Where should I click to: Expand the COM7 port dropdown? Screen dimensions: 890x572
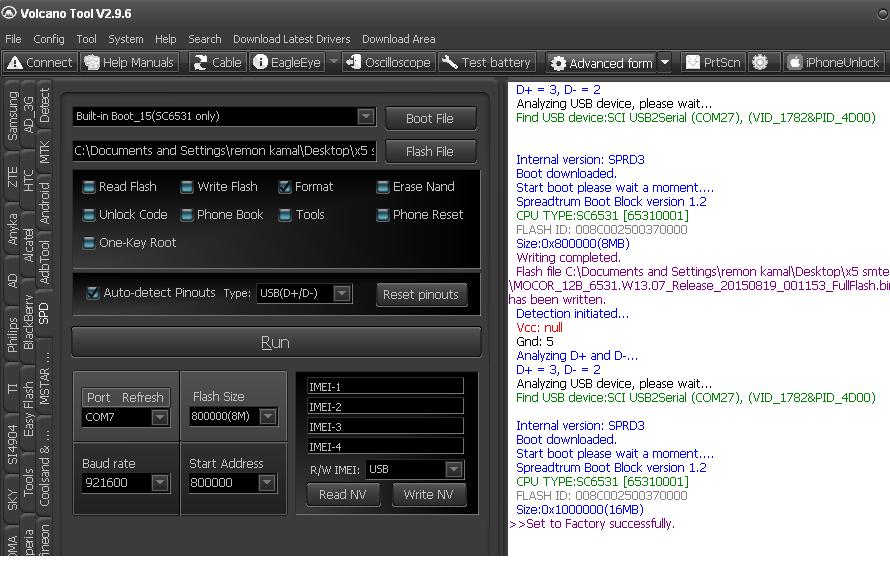[x=160, y=417]
